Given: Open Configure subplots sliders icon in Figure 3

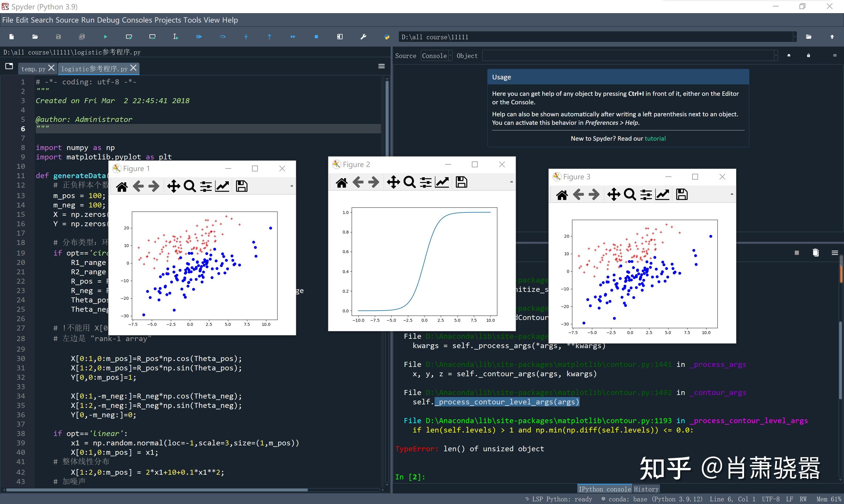Looking at the screenshot, I should [x=646, y=195].
